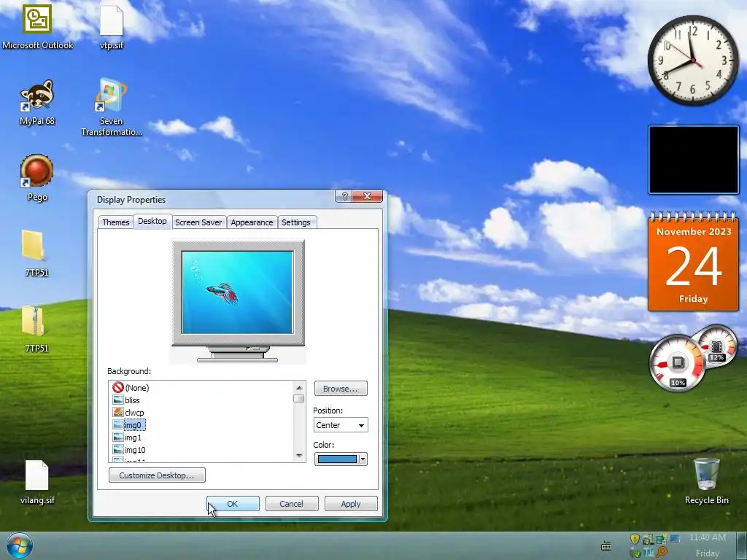This screenshot has height=560, width=747.
Task: Click the Browse... button
Action: [x=341, y=389]
